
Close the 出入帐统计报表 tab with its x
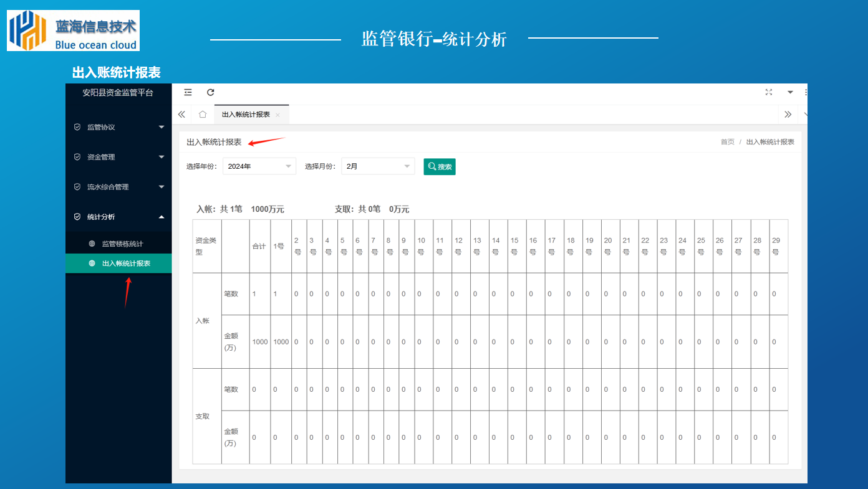tap(277, 115)
